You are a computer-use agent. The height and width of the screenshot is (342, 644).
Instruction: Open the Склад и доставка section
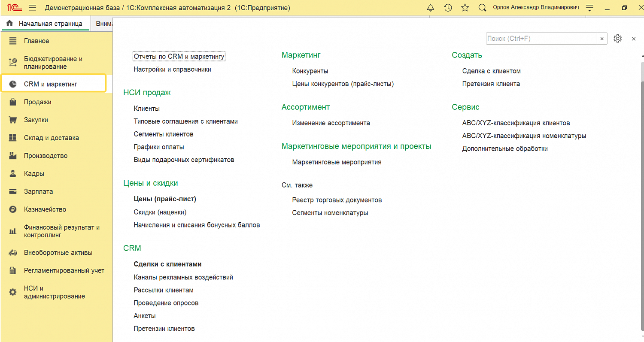52,138
